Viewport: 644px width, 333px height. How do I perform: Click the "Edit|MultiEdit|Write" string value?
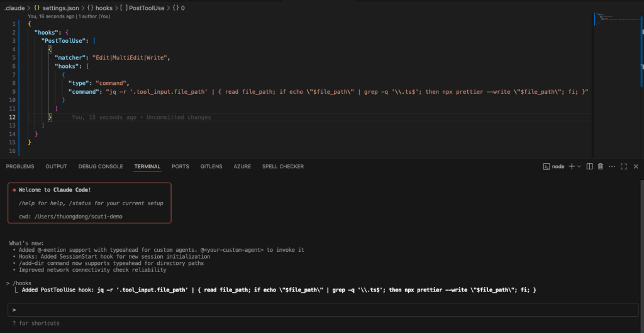coord(130,58)
